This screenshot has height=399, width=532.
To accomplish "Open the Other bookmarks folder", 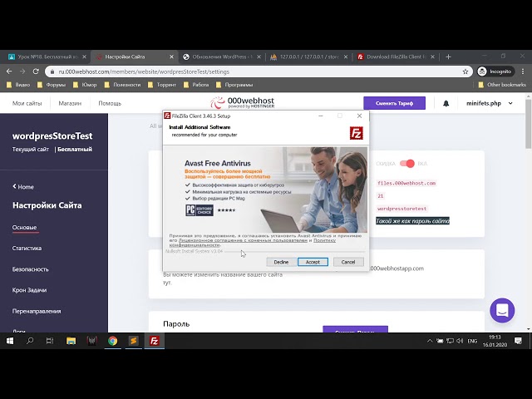I will coord(502,85).
